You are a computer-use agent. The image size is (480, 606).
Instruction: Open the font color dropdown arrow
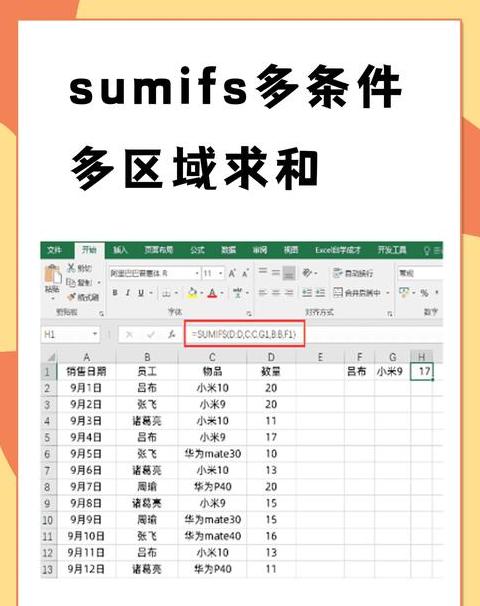click(x=222, y=293)
